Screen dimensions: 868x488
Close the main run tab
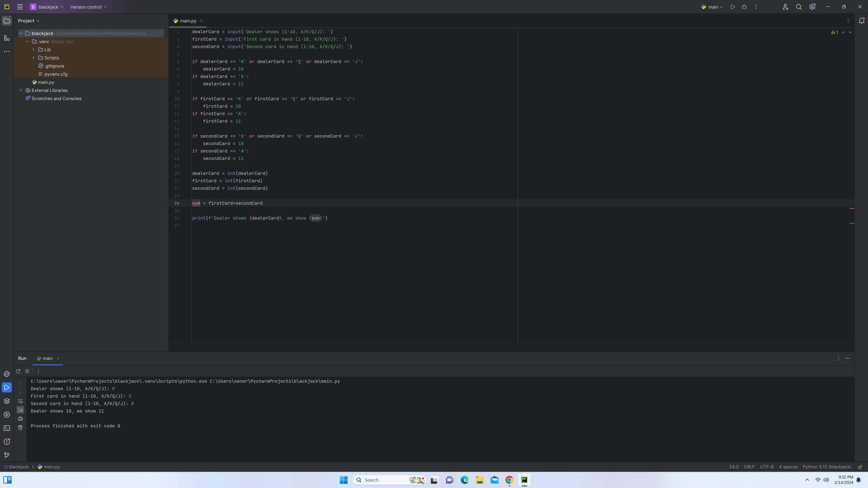tap(58, 358)
